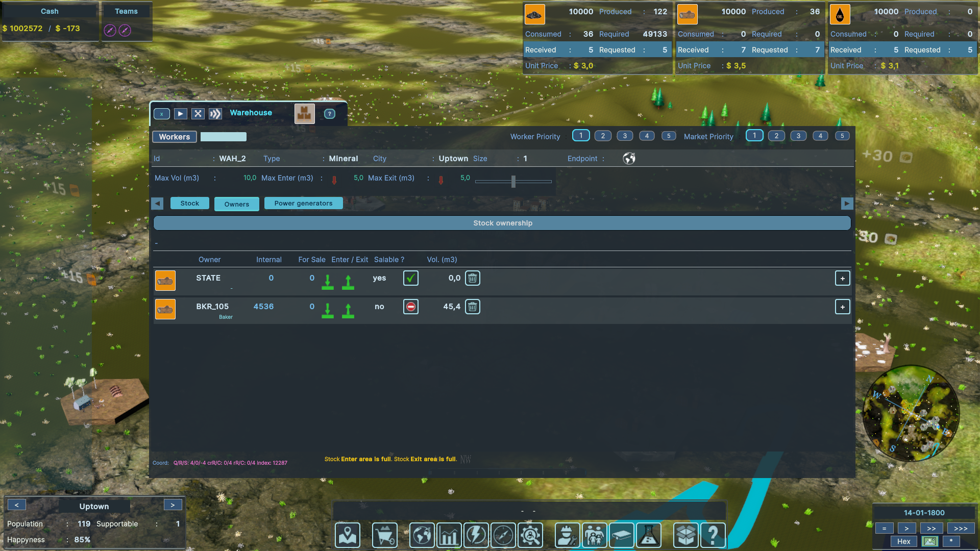Delete STATE stock with trash icon

pos(473,278)
